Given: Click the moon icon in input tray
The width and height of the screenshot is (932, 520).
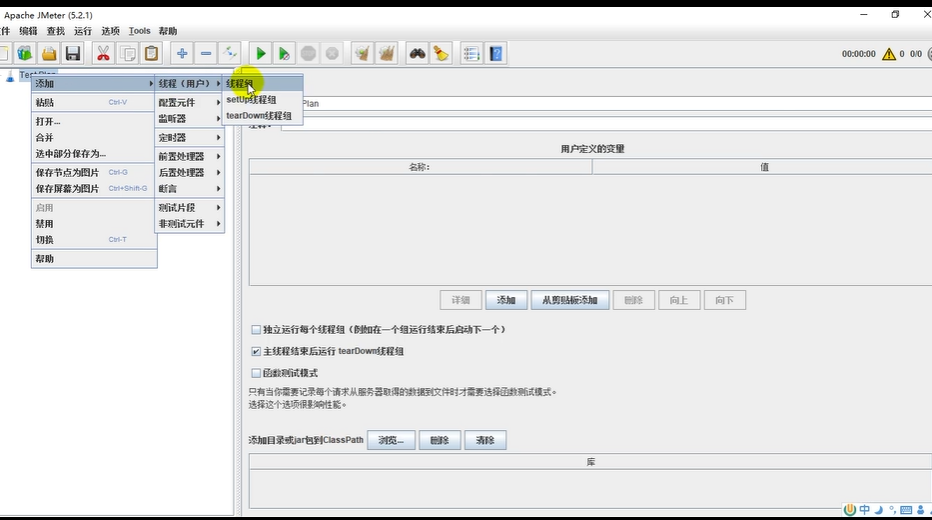Looking at the screenshot, I should (x=879, y=509).
